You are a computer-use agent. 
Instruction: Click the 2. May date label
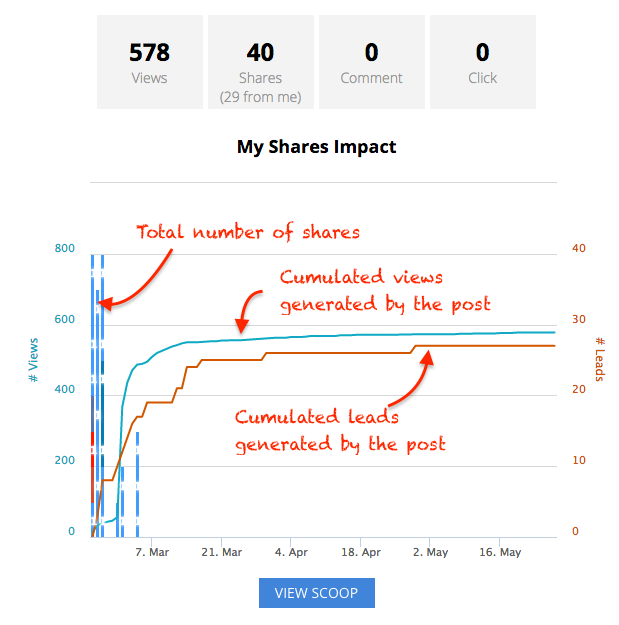click(430, 552)
